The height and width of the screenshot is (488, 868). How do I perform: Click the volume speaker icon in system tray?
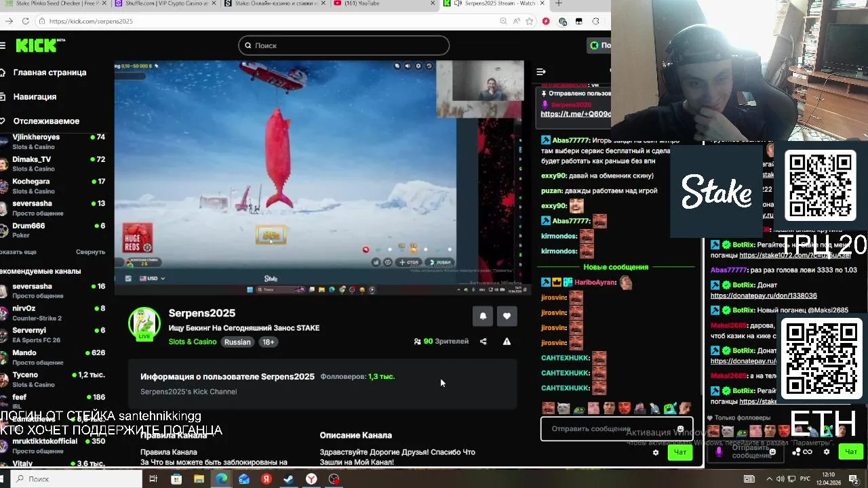point(781,479)
